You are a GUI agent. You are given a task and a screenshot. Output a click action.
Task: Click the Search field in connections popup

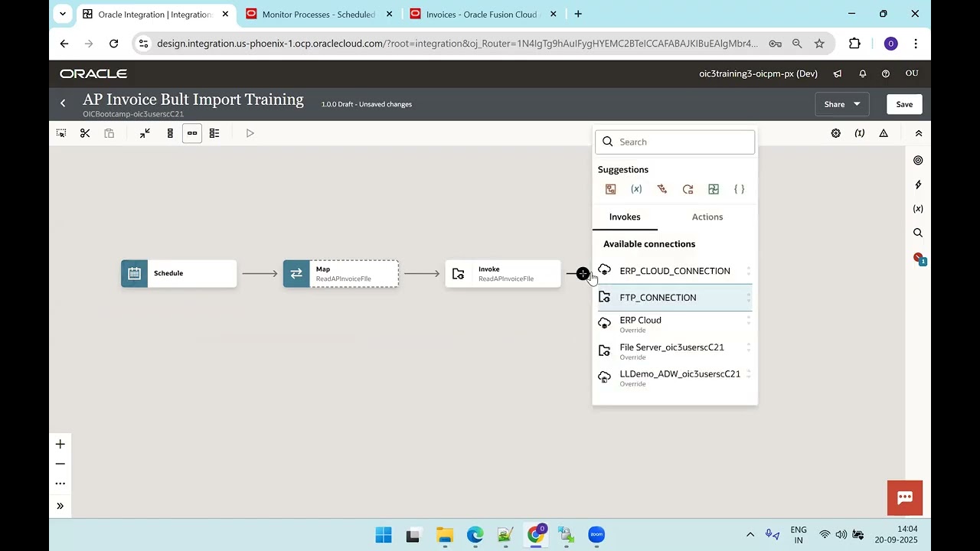pyautogui.click(x=675, y=142)
